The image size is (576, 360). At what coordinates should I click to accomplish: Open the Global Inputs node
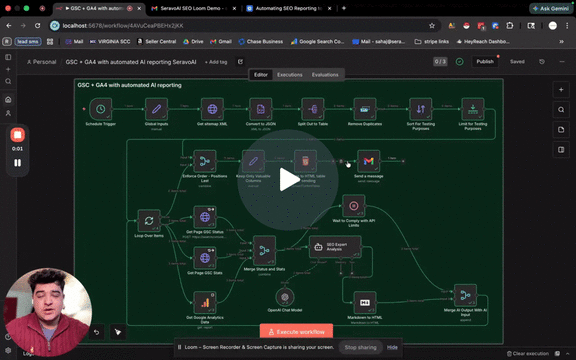156,109
